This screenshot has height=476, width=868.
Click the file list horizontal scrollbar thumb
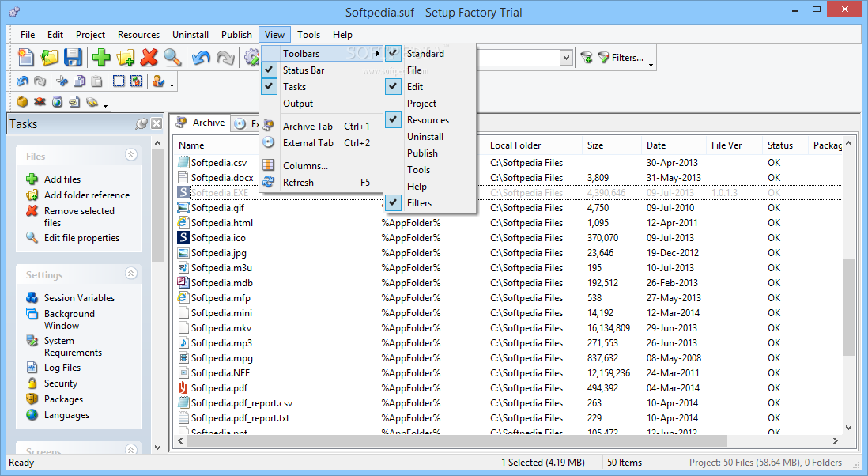point(457,440)
